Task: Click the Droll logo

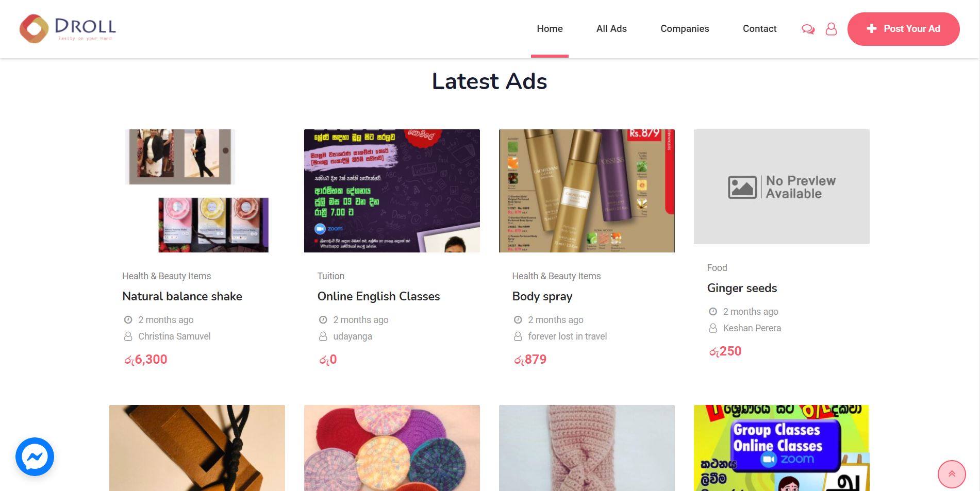Action: pos(68,29)
